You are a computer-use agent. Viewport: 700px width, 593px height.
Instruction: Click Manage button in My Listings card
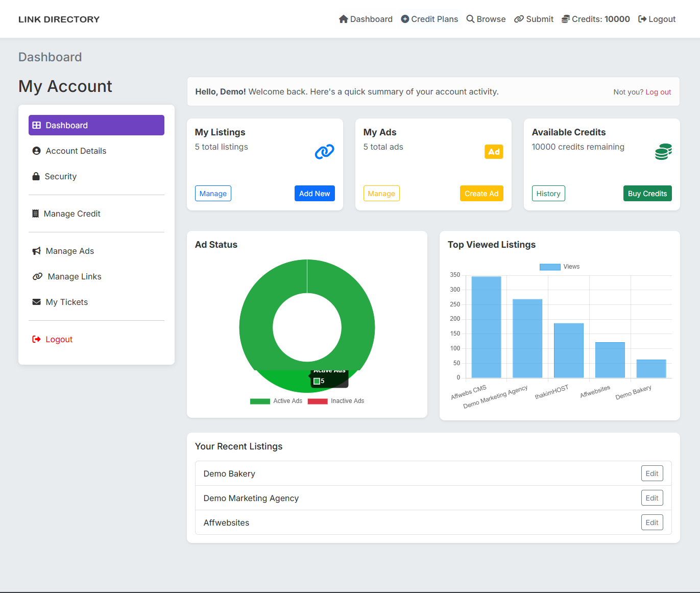[x=213, y=194]
